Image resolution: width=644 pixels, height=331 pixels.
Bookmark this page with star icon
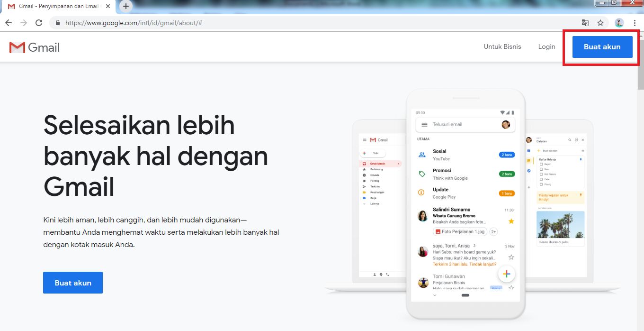pos(600,23)
